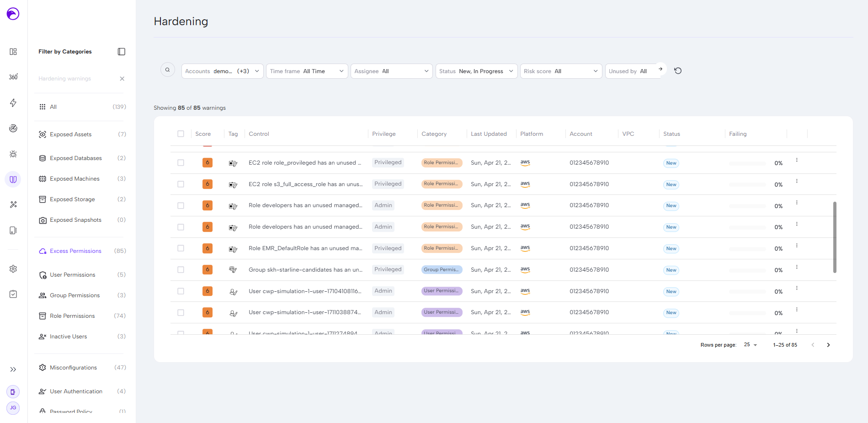868x423 pixels.
Task: Open the JG user avatar
Action: pos(13,408)
